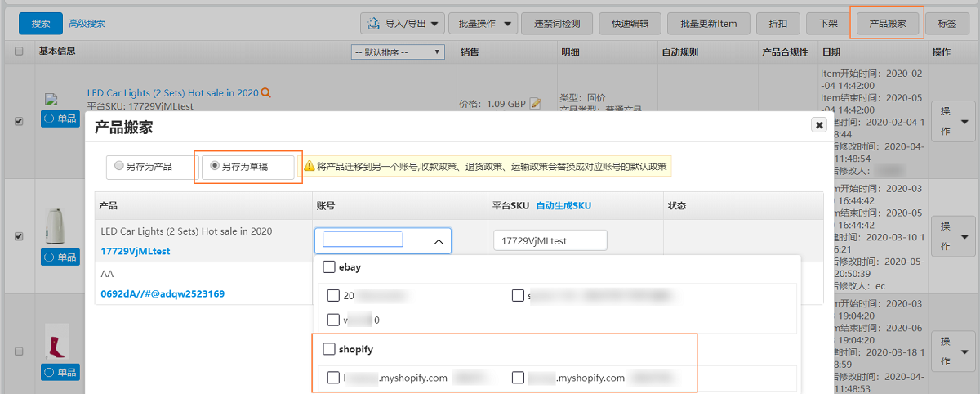Screen dimensions: 980x394
Task: Click the warning triangle icon in dialog
Action: [310, 166]
